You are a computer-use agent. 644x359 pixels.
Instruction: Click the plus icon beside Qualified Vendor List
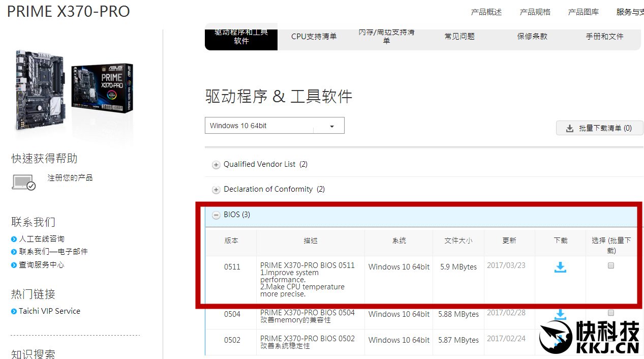coord(216,165)
